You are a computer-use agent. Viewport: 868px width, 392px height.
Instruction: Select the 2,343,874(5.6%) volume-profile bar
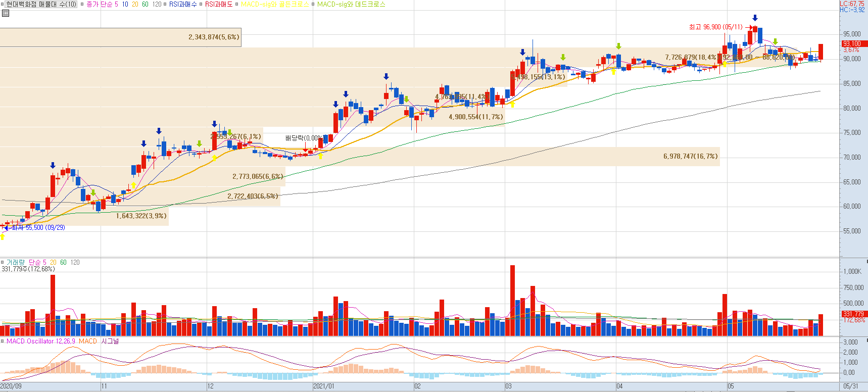point(121,37)
